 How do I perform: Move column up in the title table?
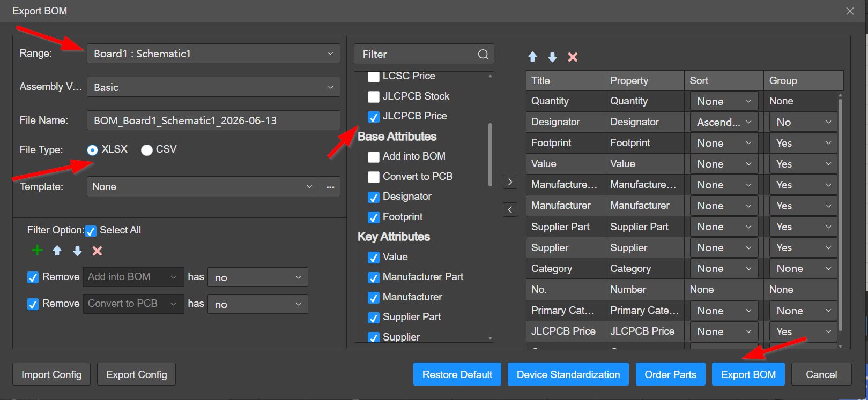point(532,57)
